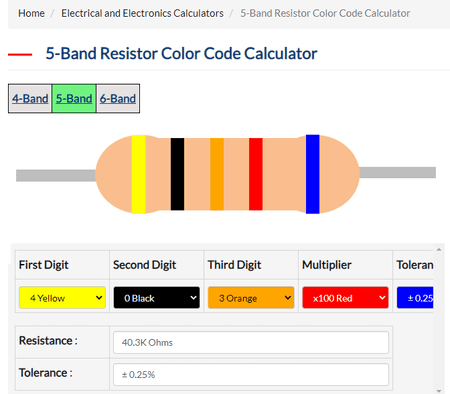Click the red band on the resistor

click(256, 174)
